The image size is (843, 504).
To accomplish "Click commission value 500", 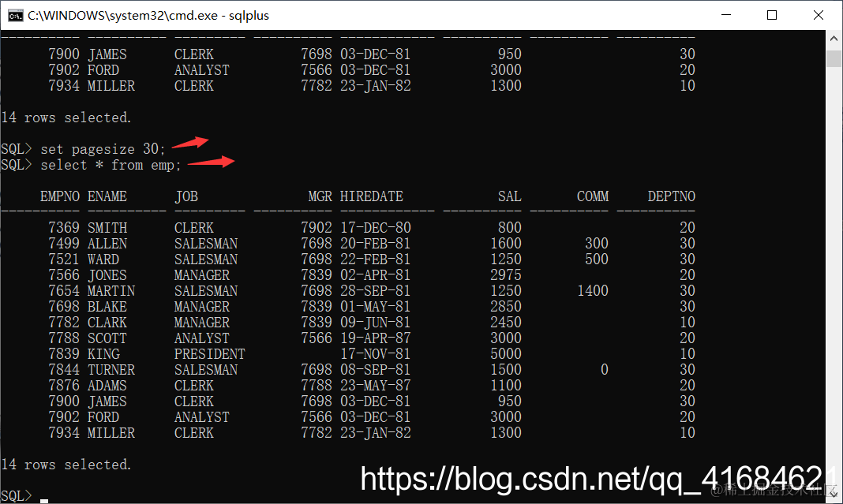I will [x=597, y=259].
